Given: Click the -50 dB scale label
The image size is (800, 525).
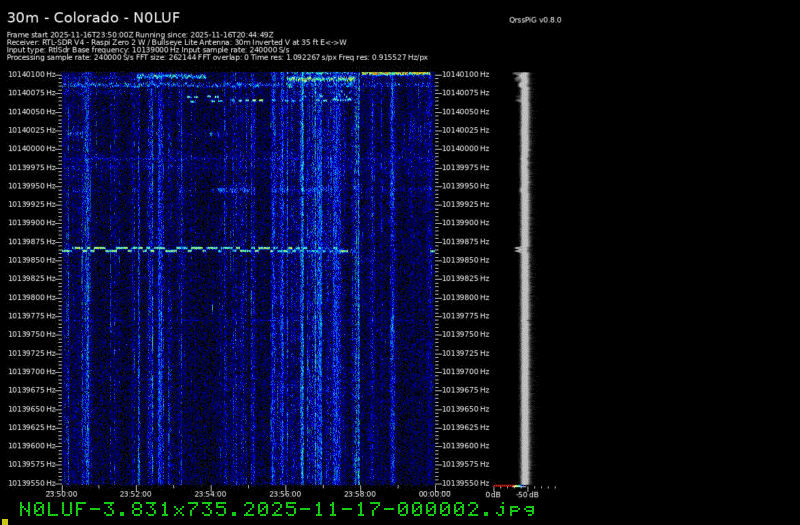Looking at the screenshot, I should [x=526, y=494].
